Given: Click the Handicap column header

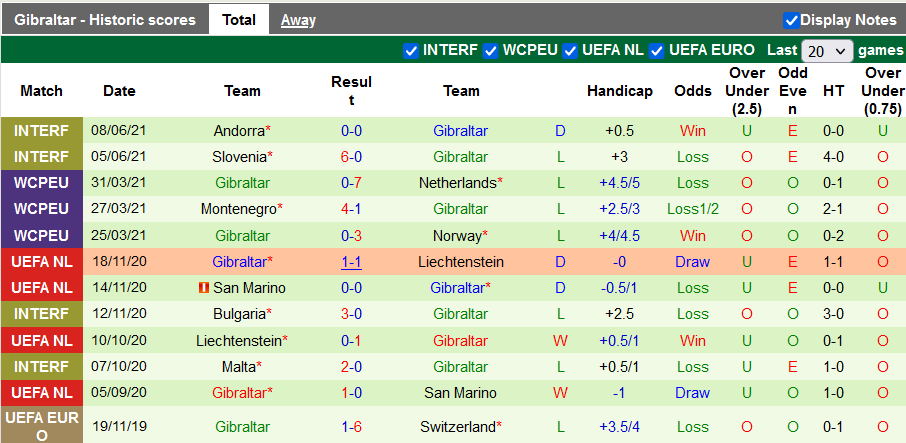Looking at the screenshot, I should (x=619, y=91).
